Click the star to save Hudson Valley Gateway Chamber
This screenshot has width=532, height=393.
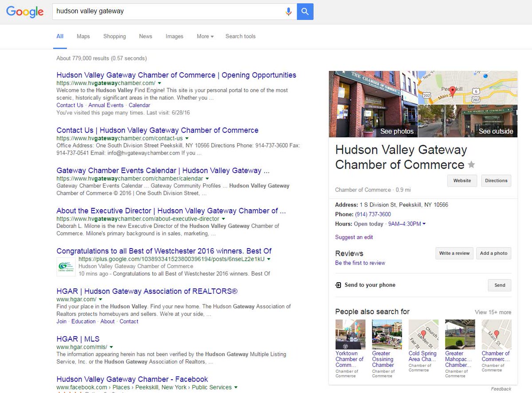tap(471, 164)
